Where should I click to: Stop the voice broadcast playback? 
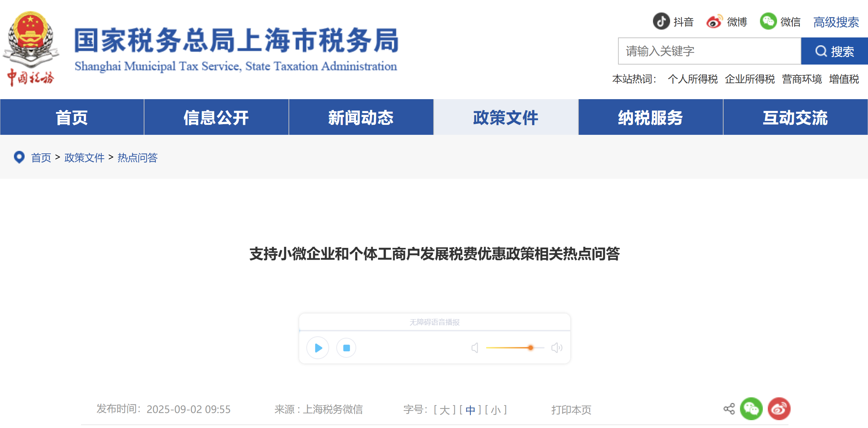pyautogui.click(x=346, y=348)
